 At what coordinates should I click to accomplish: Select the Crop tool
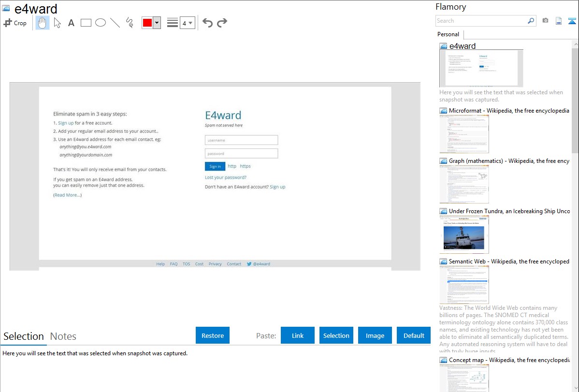point(15,23)
